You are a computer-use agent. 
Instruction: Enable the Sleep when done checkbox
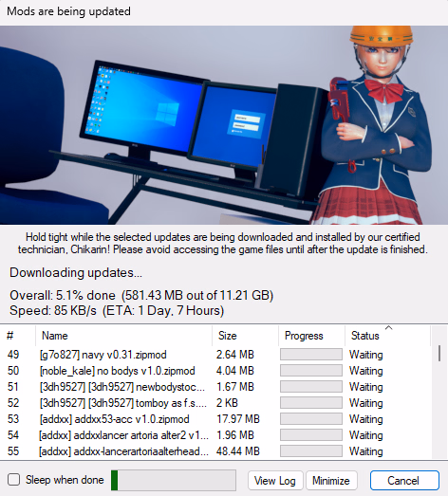click(13, 480)
